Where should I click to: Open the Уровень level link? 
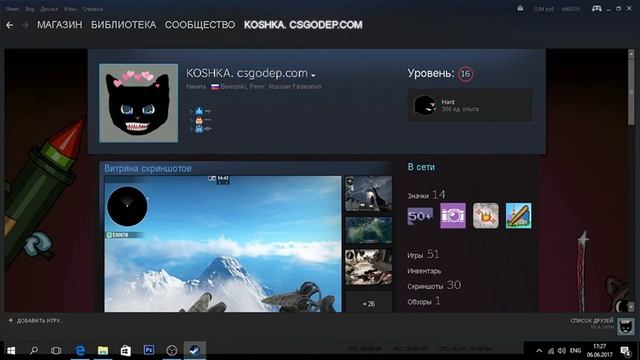tap(431, 73)
